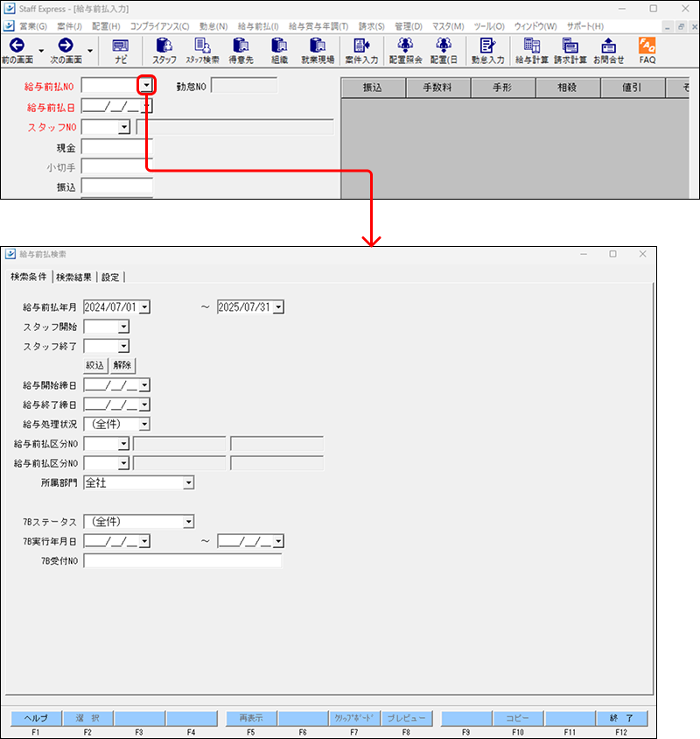This screenshot has height=739, width=700.
Task: Open the 案件入力 toolbar icon
Action: (361, 50)
